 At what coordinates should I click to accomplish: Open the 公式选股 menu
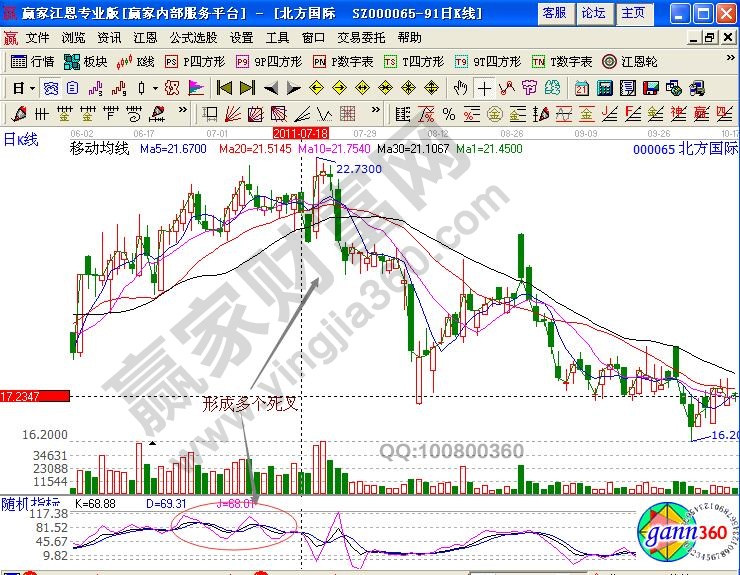(x=193, y=37)
